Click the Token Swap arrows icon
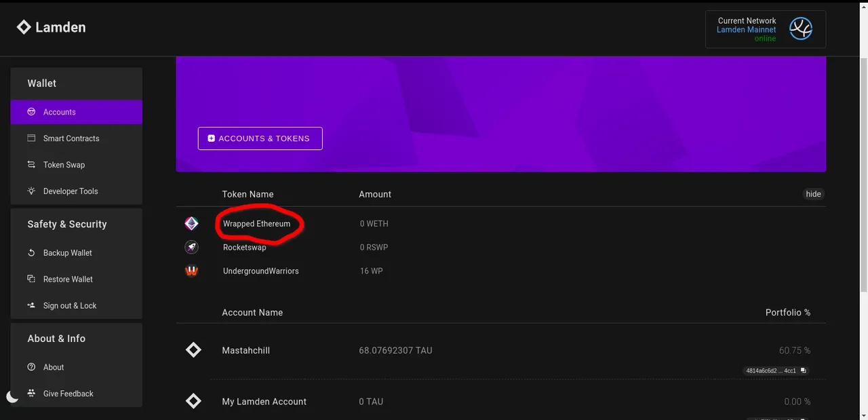Screen dimensions: 868x420 tap(31, 165)
